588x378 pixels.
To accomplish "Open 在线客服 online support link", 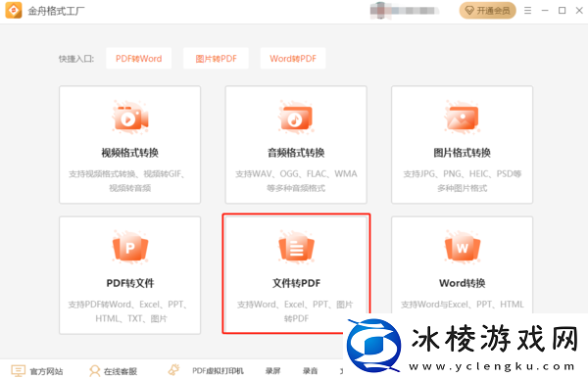I will pyautogui.click(x=121, y=371).
